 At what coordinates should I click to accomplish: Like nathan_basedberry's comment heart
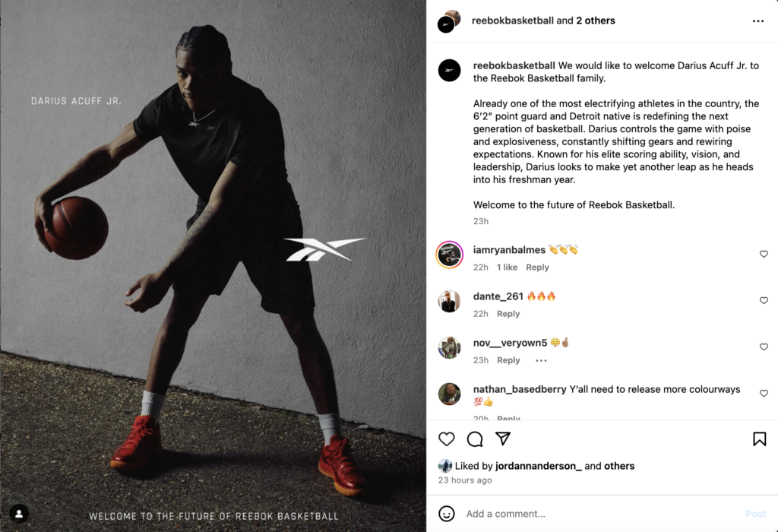[764, 394]
